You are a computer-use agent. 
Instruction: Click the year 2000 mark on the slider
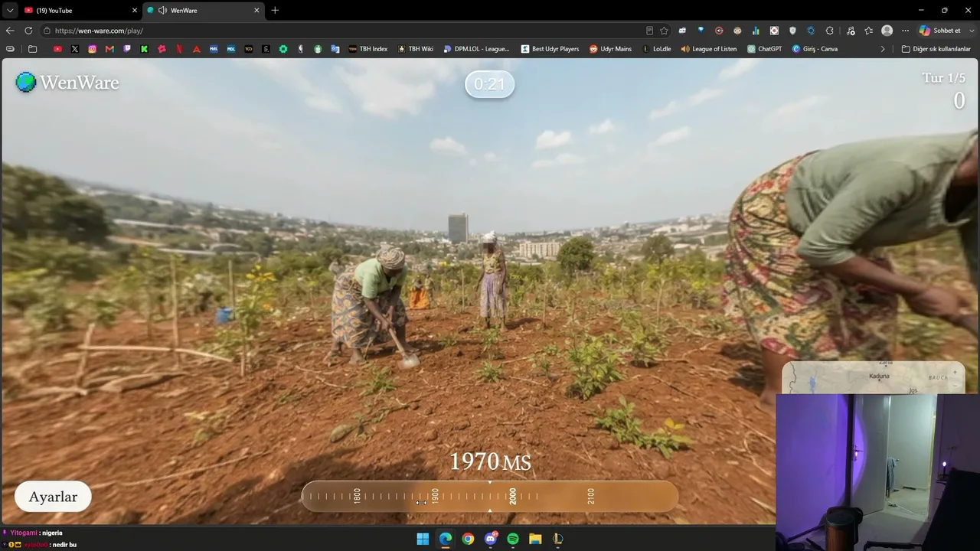point(513,496)
